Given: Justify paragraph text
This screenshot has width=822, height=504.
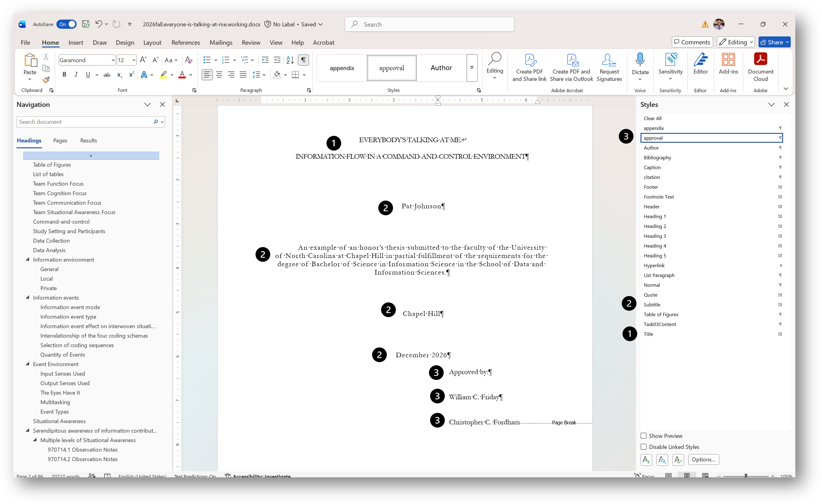Looking at the screenshot, I should [x=243, y=75].
